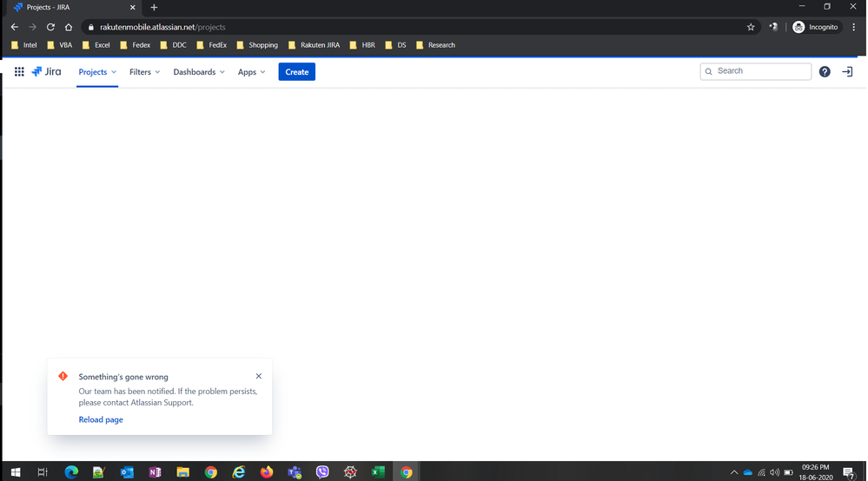Open the HBR bookmark folder
The width and height of the screenshot is (868, 481).
click(362, 45)
